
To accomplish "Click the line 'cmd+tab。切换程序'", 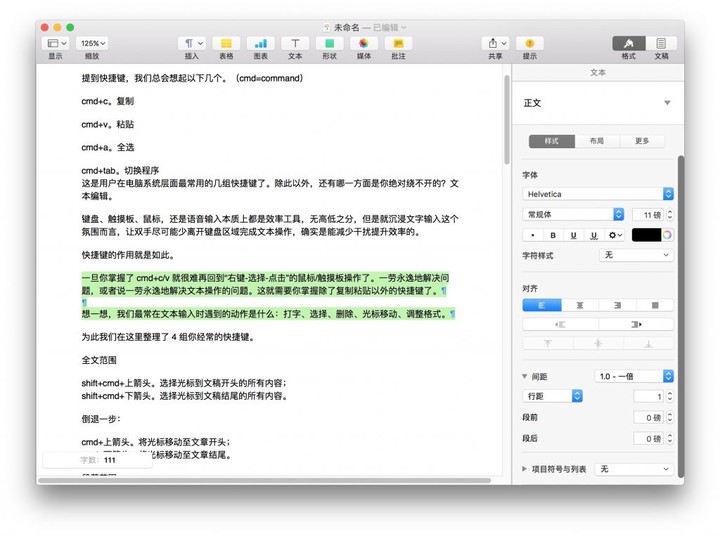I will (120, 170).
